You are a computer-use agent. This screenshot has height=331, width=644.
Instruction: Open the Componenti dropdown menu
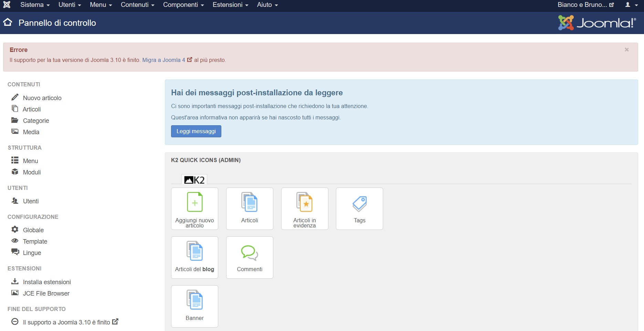pyautogui.click(x=184, y=5)
